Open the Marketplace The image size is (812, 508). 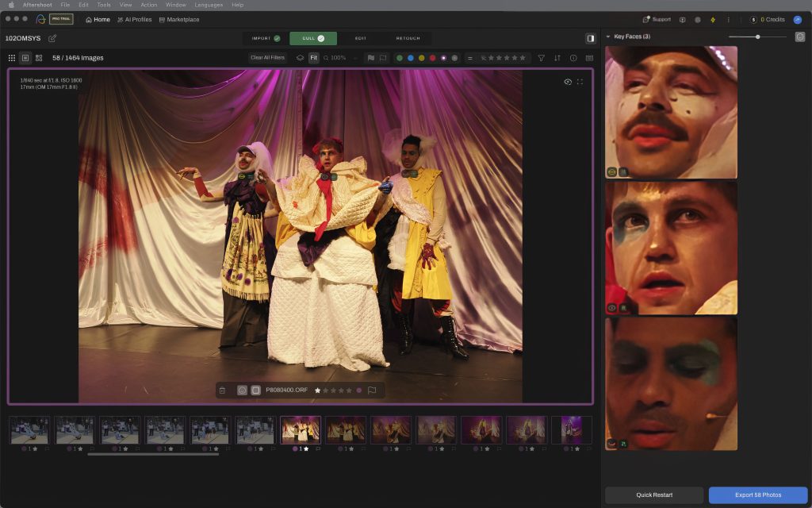[179, 19]
